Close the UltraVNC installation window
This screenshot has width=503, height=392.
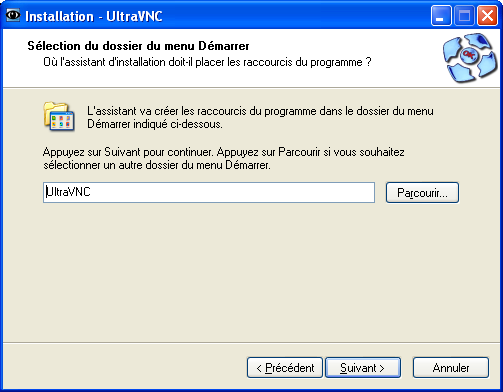pos(487,16)
